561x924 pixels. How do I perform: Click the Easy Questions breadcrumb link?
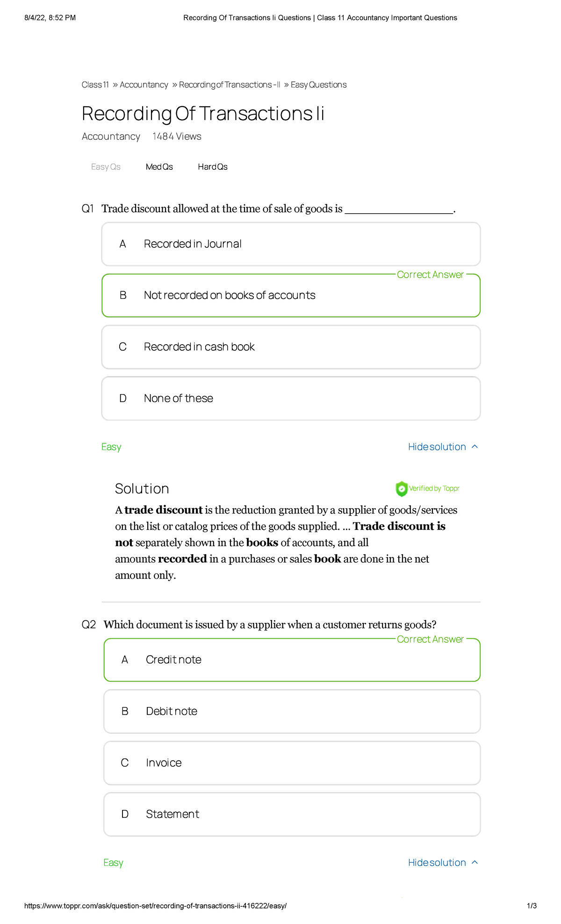coord(319,85)
